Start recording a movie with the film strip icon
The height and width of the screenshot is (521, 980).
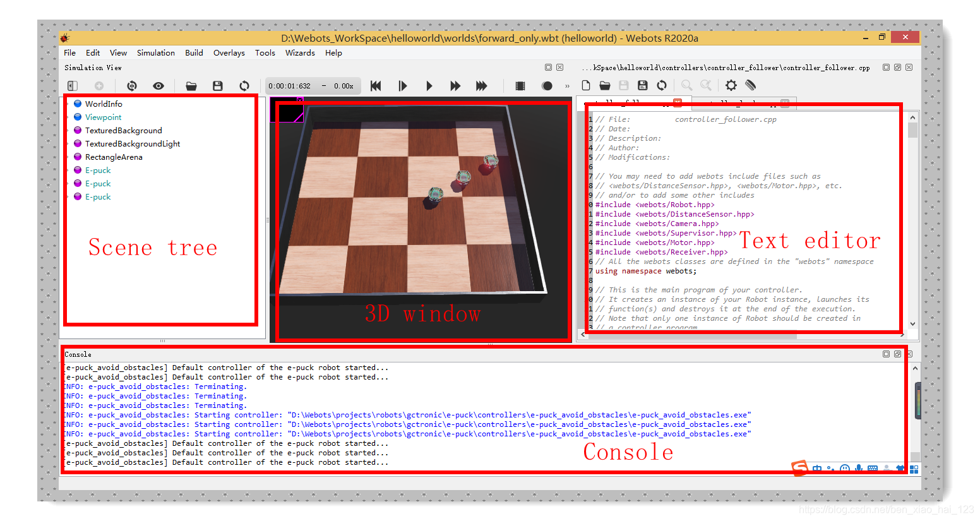[520, 86]
